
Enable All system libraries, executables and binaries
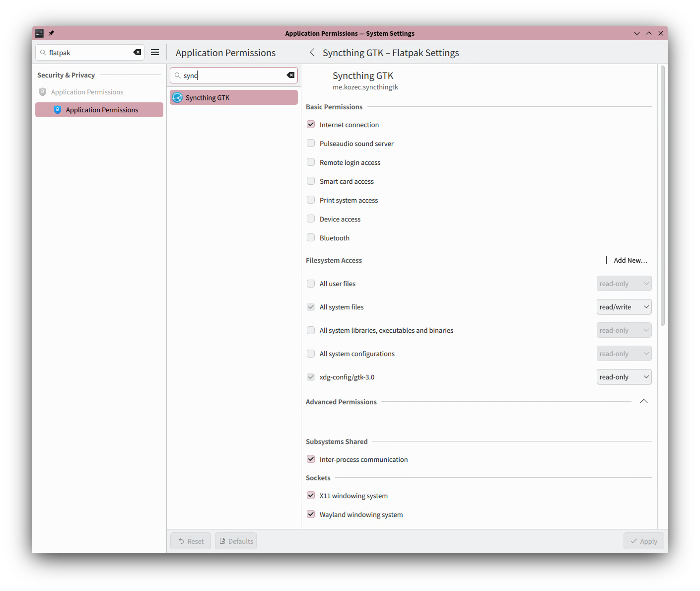(311, 330)
